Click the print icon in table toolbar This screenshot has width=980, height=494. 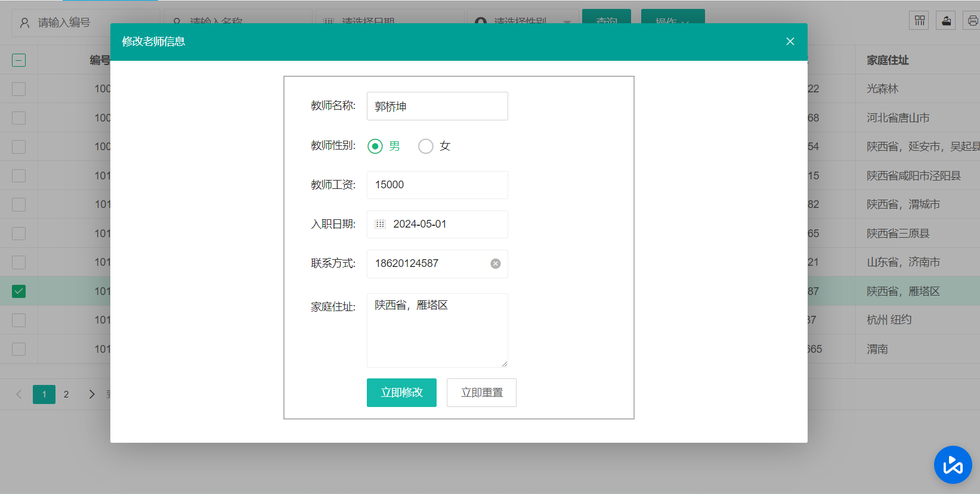(972, 21)
